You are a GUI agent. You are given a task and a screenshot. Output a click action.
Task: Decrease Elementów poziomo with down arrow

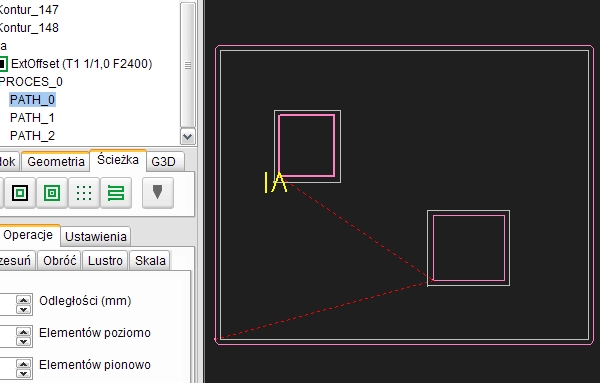(x=24, y=342)
